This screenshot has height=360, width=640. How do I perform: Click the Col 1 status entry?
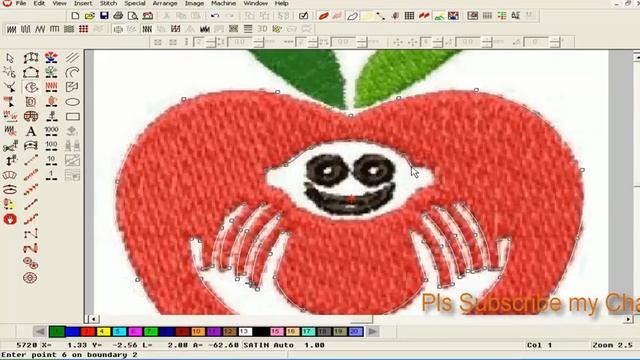pos(539,345)
